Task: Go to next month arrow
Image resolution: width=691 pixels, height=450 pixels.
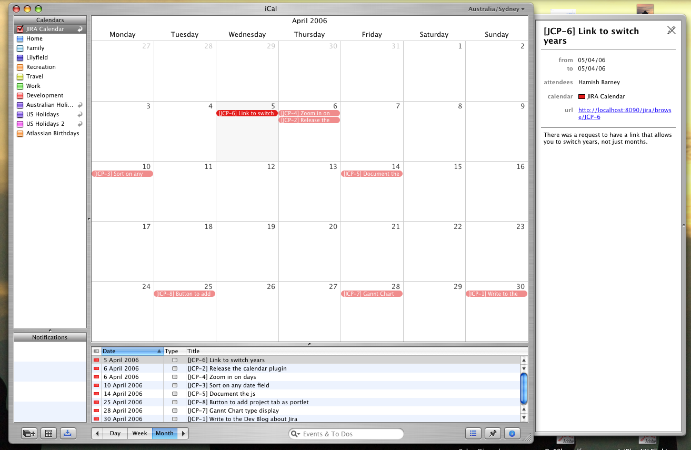Action: [x=183, y=433]
